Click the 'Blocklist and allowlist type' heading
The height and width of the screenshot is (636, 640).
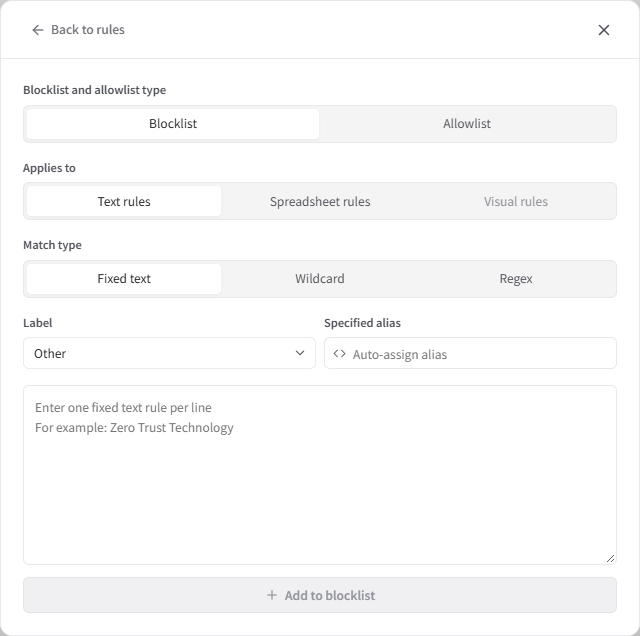[94, 90]
